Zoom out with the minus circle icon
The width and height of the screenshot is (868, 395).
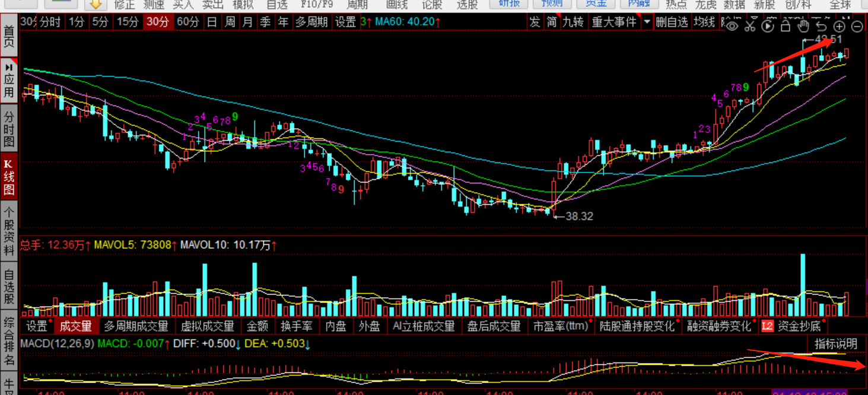coord(857,26)
